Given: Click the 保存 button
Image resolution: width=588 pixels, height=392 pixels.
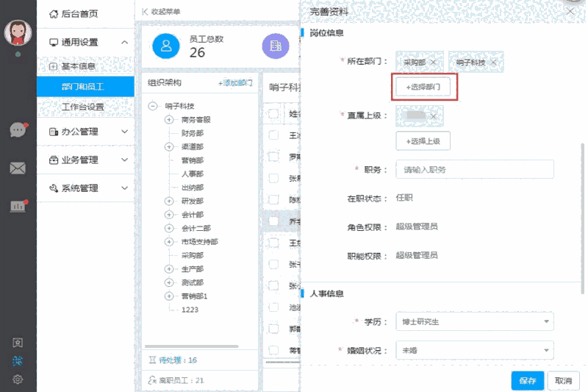Looking at the screenshot, I should 528,381.
